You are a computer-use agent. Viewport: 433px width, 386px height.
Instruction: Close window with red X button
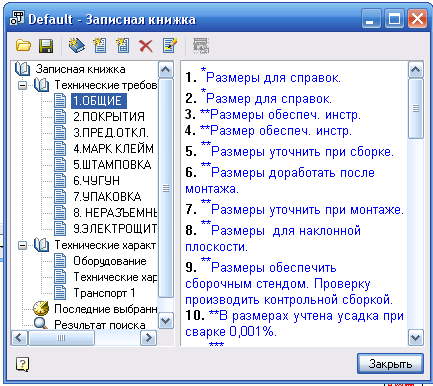(x=418, y=19)
